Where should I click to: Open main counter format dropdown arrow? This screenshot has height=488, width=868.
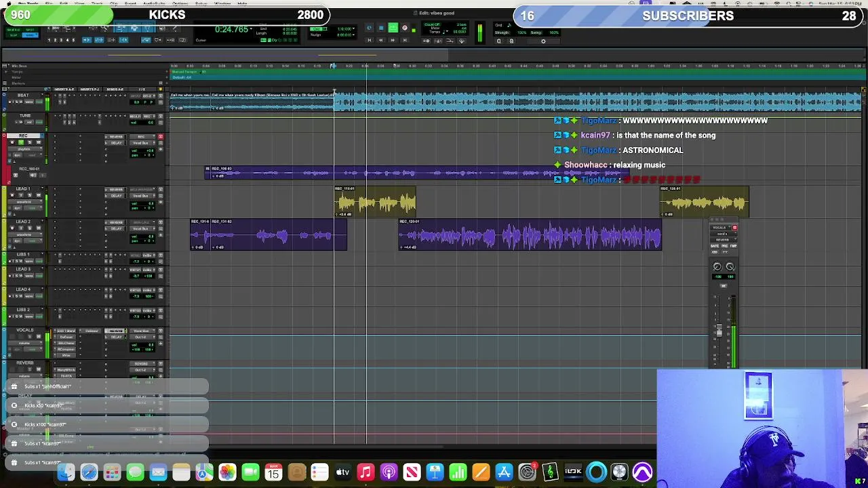251,28
